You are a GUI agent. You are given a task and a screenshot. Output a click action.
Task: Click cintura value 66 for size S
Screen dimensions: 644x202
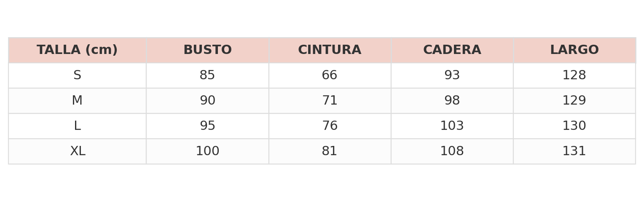click(330, 75)
